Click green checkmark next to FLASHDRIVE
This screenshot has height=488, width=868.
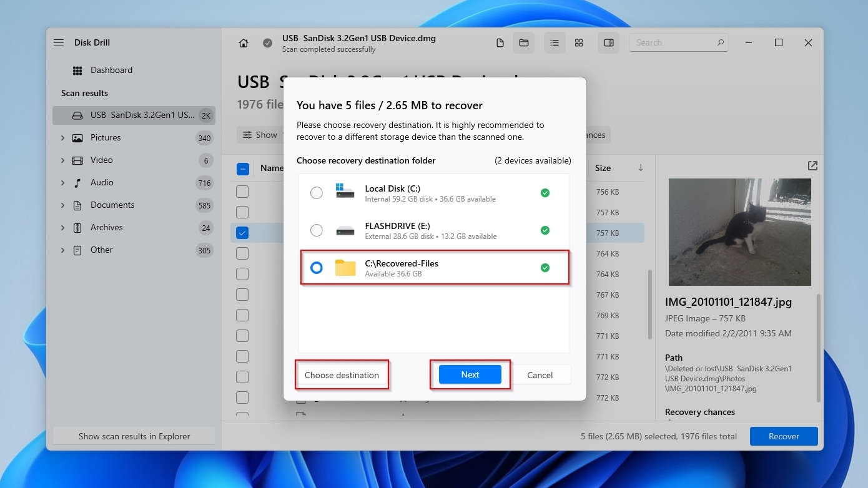coord(545,231)
